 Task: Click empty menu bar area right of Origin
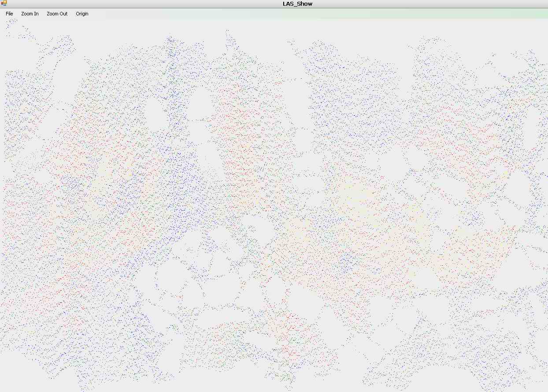coord(308,14)
